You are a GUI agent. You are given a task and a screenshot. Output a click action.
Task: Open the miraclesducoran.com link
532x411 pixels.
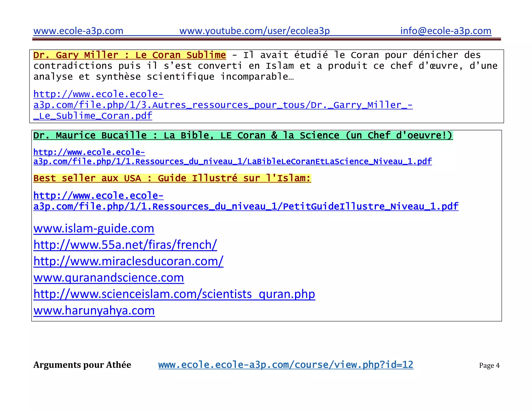pos(128,261)
